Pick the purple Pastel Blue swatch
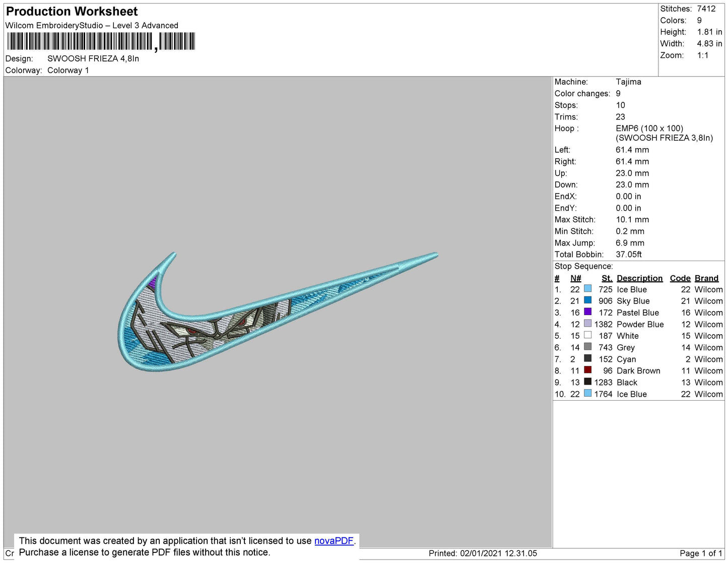This screenshot has width=728, height=563. (x=587, y=312)
